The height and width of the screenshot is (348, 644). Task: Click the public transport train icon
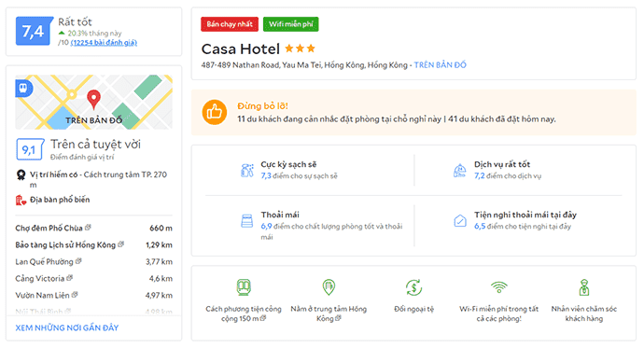pyautogui.click(x=244, y=287)
